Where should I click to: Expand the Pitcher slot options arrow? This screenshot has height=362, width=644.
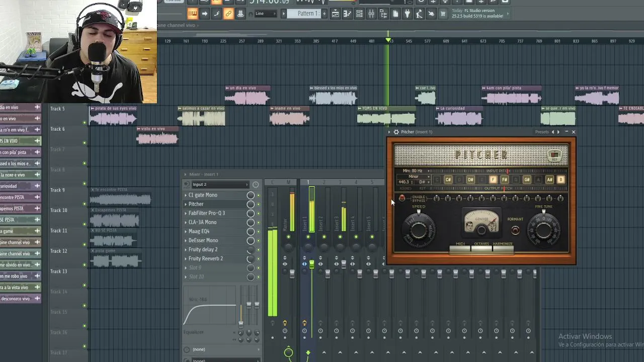[186, 204]
